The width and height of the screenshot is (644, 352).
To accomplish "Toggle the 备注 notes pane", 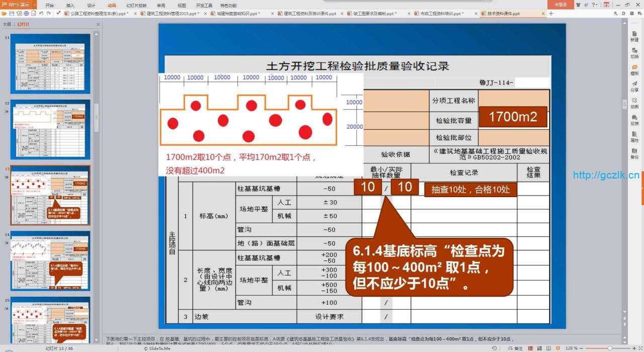I will (x=515, y=348).
